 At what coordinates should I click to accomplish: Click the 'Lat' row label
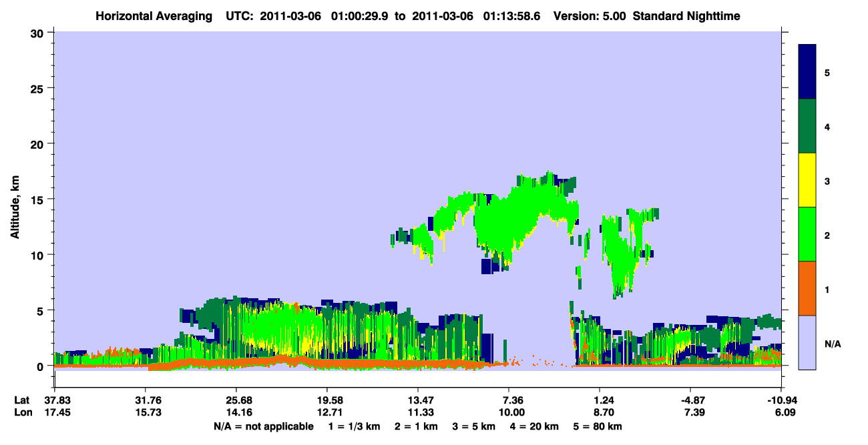(x=23, y=400)
